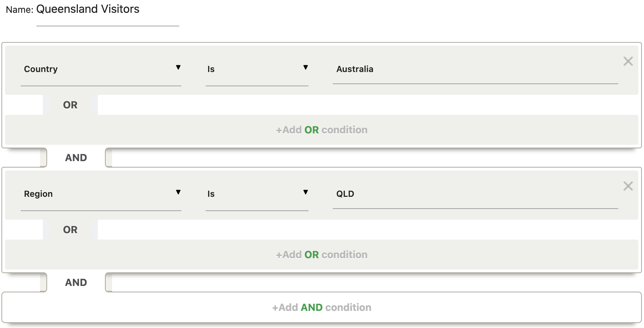Click the operator arrow in Region row

pyautogui.click(x=306, y=192)
